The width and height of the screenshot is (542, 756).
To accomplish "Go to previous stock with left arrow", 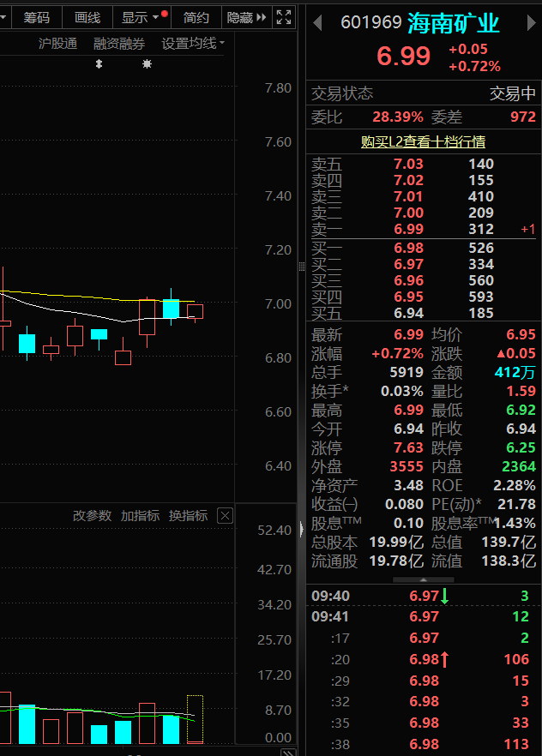I will click(x=317, y=22).
